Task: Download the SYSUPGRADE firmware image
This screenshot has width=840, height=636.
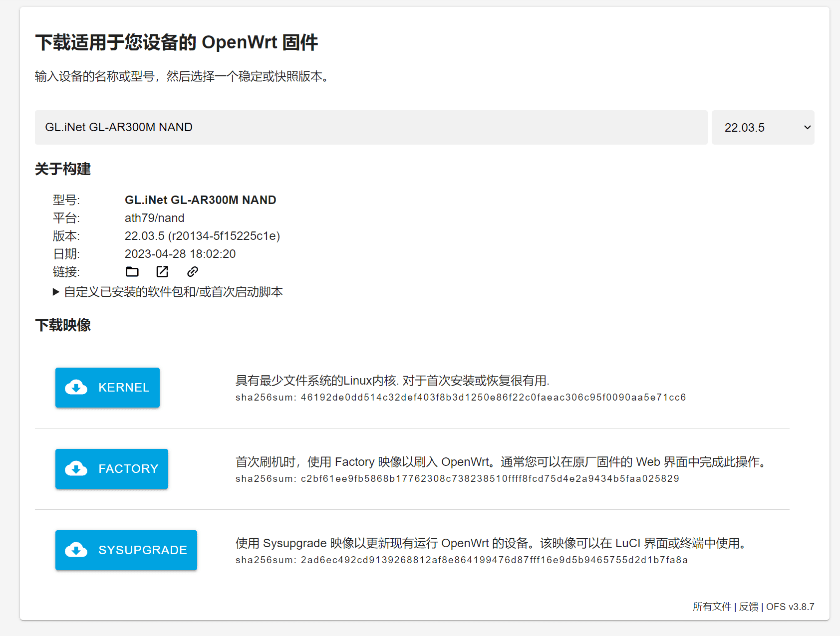Action: [126, 550]
